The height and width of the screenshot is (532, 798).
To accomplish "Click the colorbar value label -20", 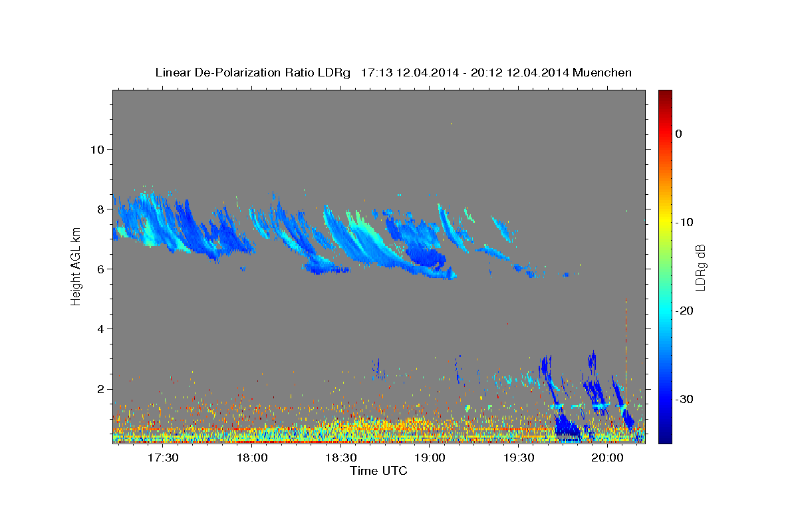I will [x=685, y=311].
